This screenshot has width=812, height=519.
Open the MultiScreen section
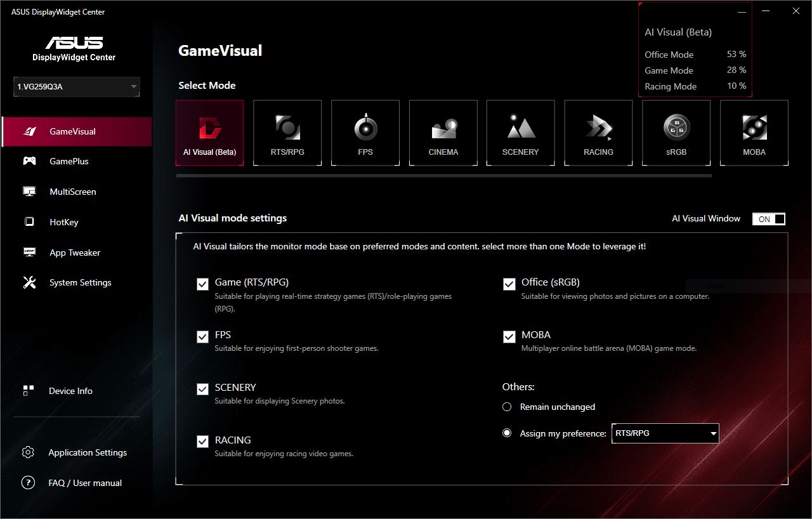click(x=73, y=192)
